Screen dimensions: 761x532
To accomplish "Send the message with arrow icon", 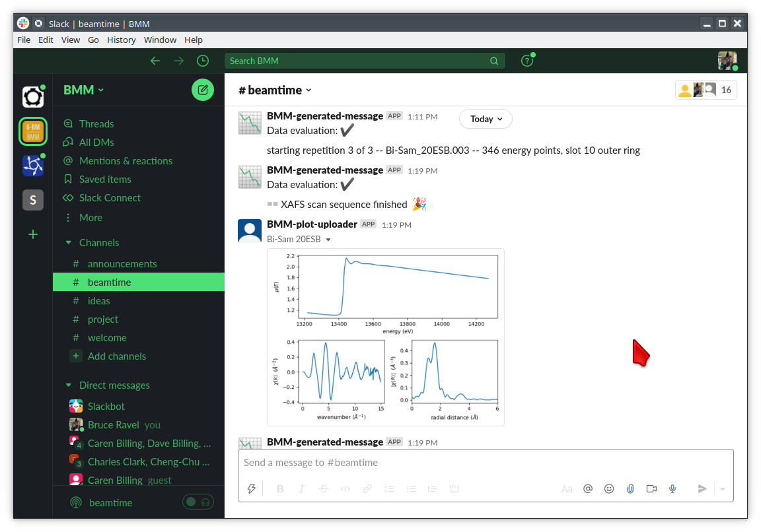I will 702,489.
